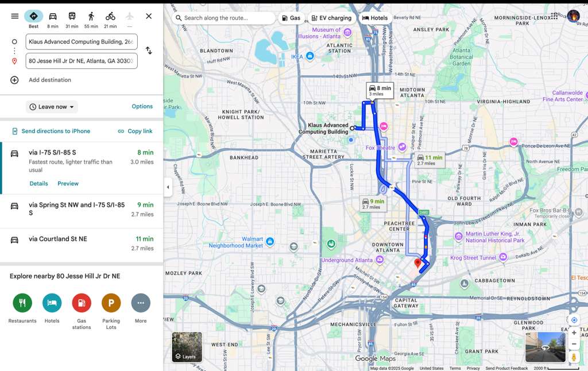Screen dimensions: 588x371
Task: Switch to Cycling mode, 21 min
Action: tap(110, 16)
